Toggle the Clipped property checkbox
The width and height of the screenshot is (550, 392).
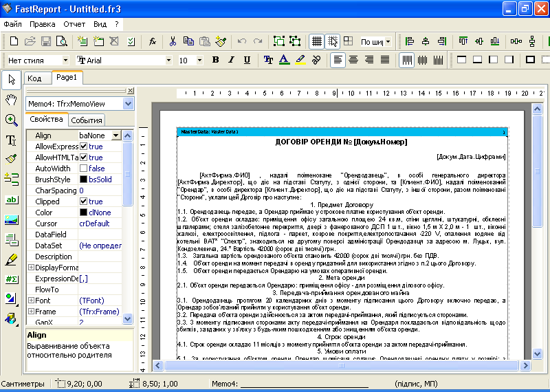(83, 202)
